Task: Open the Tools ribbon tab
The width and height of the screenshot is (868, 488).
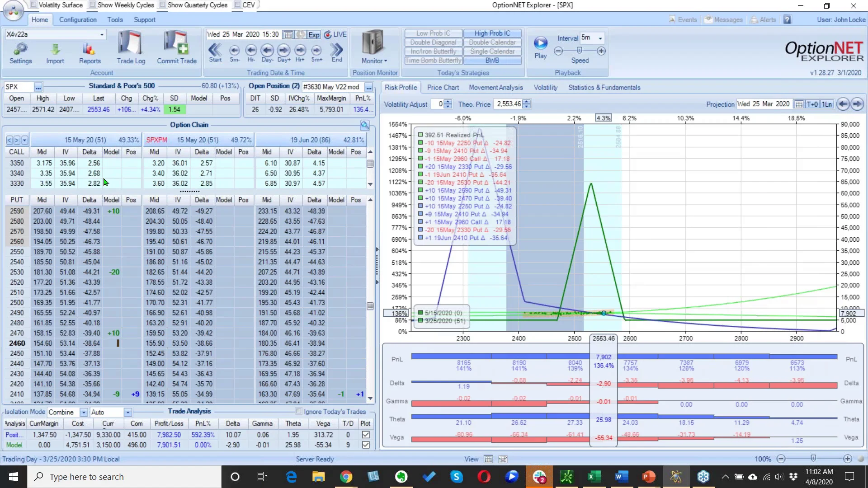Action: [115, 20]
